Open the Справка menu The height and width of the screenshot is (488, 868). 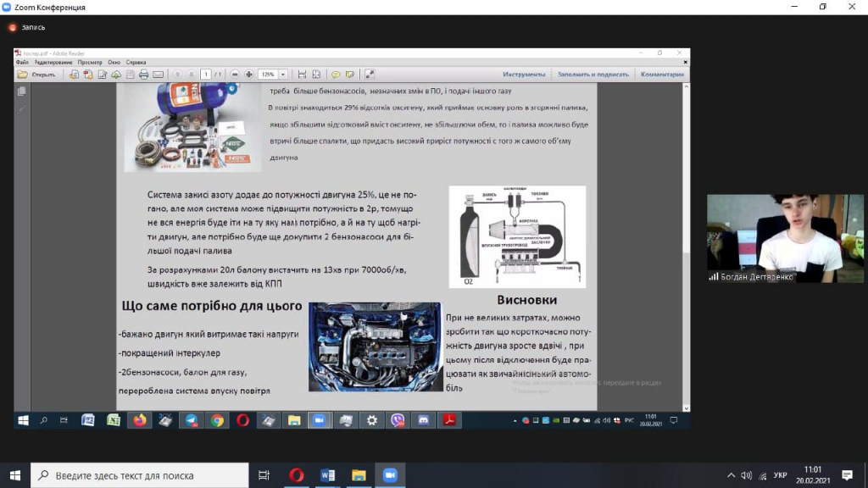[136, 63]
